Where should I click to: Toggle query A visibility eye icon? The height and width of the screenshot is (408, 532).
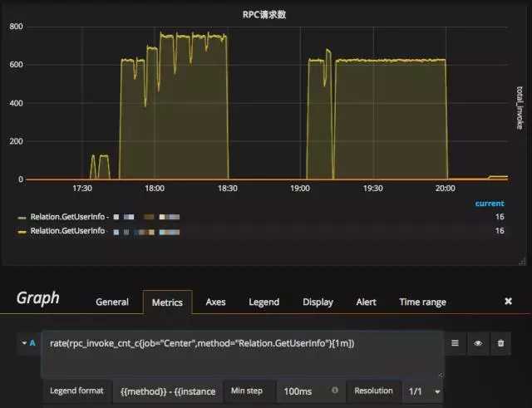[478, 343]
